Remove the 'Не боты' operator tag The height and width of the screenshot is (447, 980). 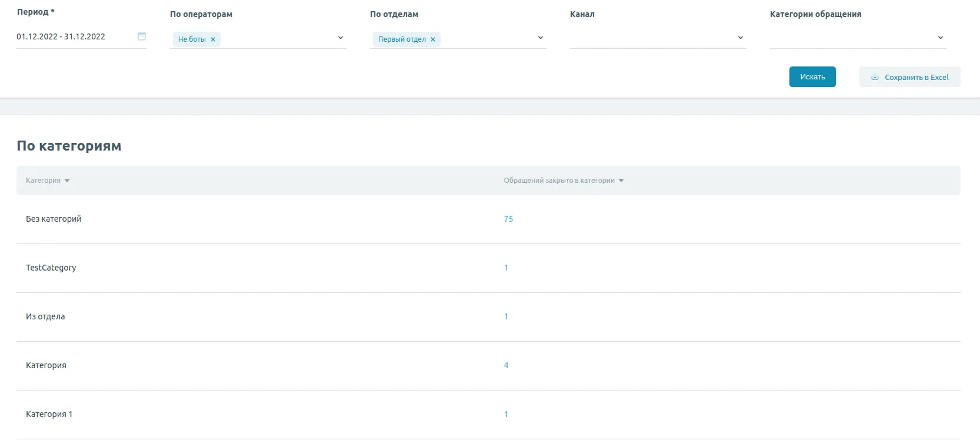(x=213, y=39)
